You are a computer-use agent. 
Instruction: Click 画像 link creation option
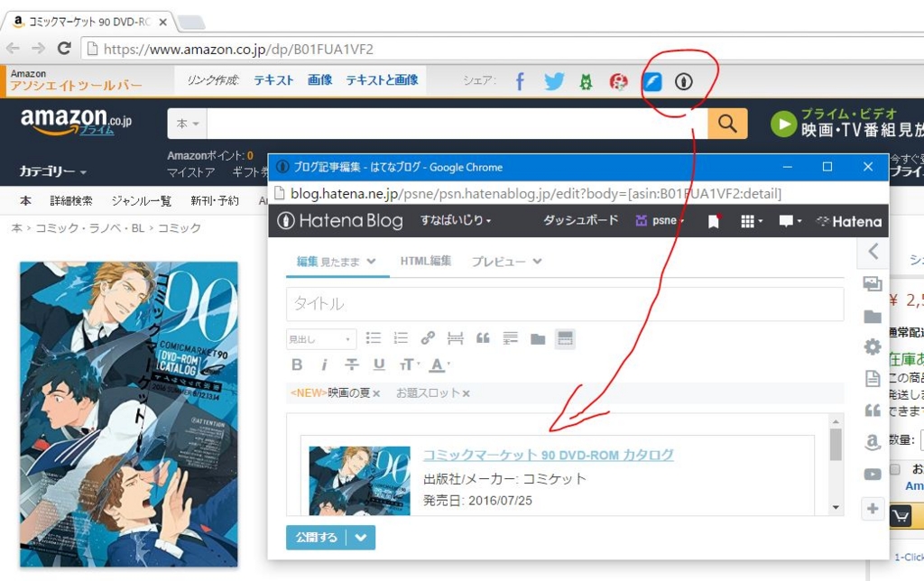click(x=319, y=80)
